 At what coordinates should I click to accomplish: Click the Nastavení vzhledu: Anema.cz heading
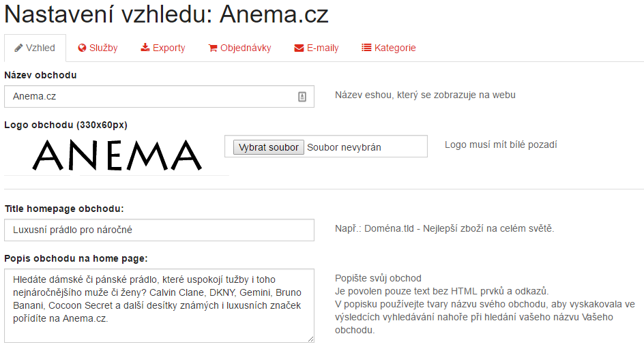(166, 14)
